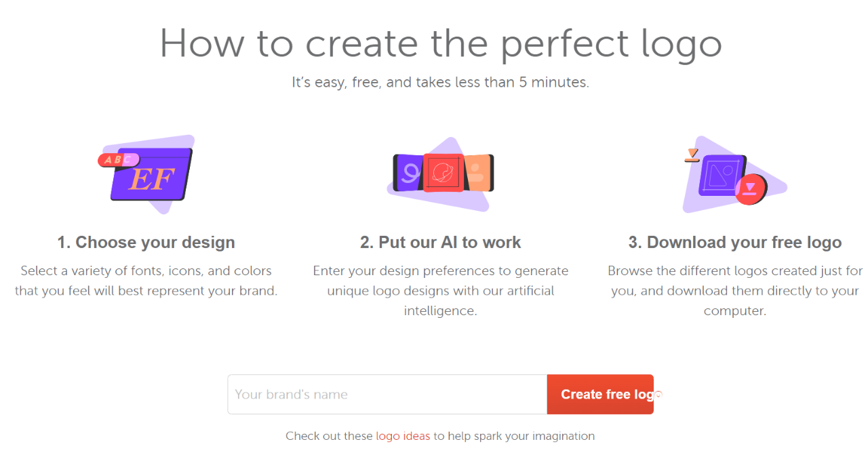Image resolution: width=868 pixels, height=467 pixels.
Task: Open the logo ideas link
Action: click(x=403, y=436)
